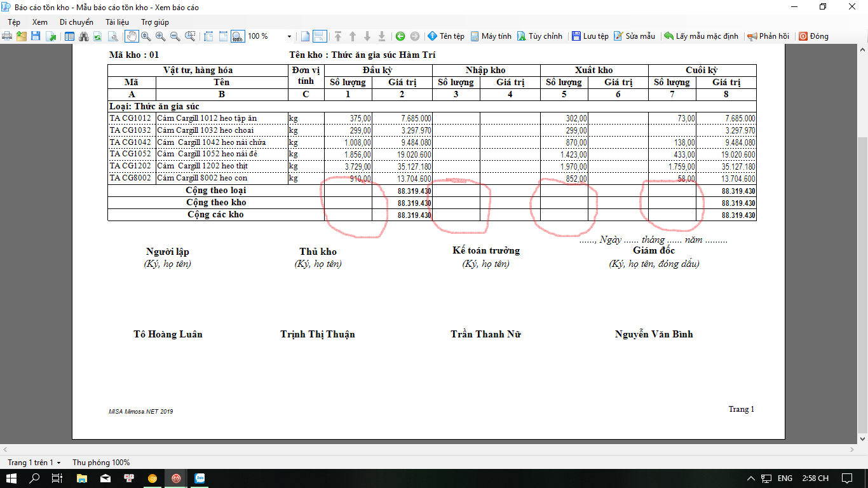
Task: Toggle the document map panel icon
Action: pyautogui.click(x=69, y=36)
